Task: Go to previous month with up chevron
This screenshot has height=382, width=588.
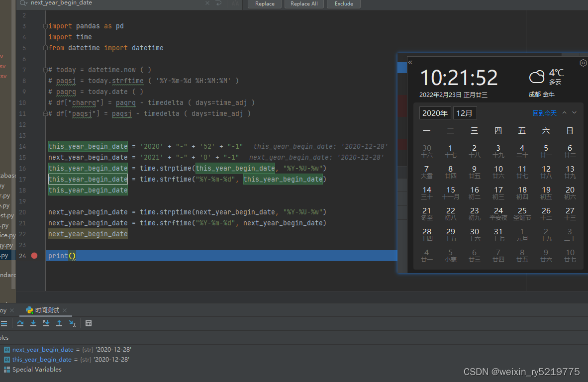Action: point(565,113)
